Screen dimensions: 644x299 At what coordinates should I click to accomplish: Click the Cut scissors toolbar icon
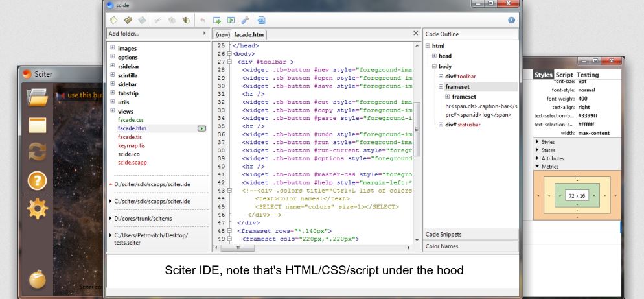tap(157, 19)
